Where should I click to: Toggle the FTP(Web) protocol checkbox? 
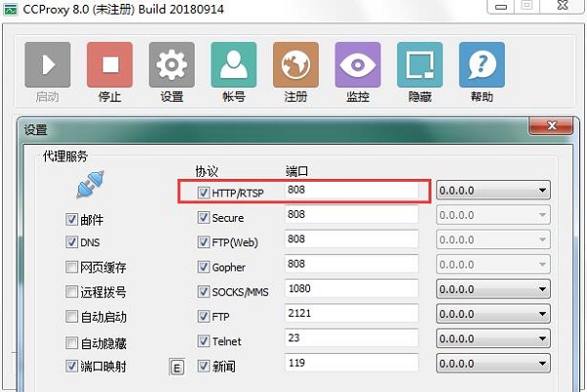pos(203,242)
